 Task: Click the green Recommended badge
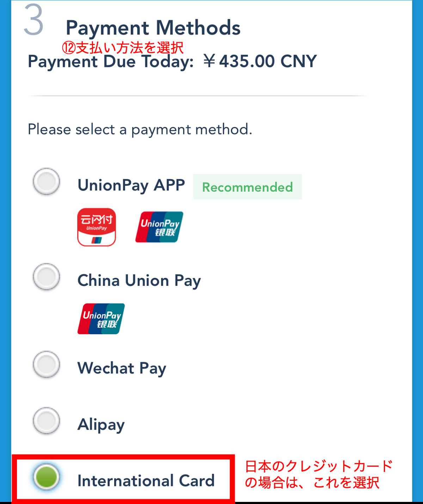click(247, 187)
